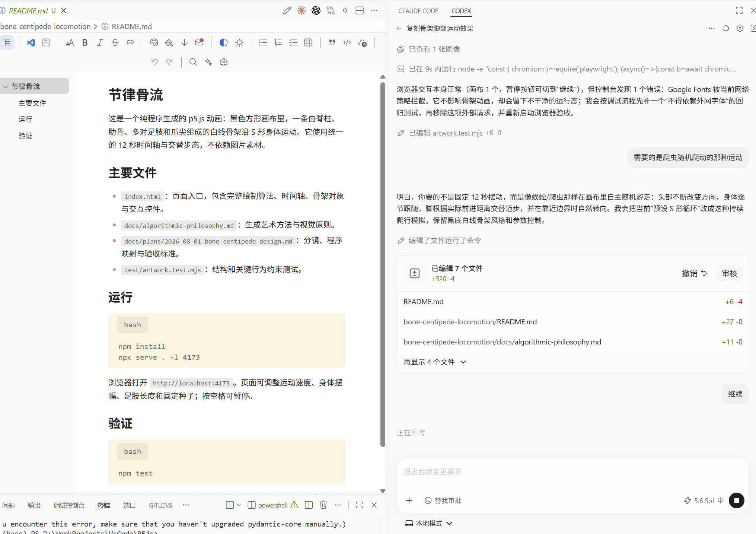Open search in the markdown editor
Screen dimensions: 756x534
pyautogui.click(x=193, y=62)
